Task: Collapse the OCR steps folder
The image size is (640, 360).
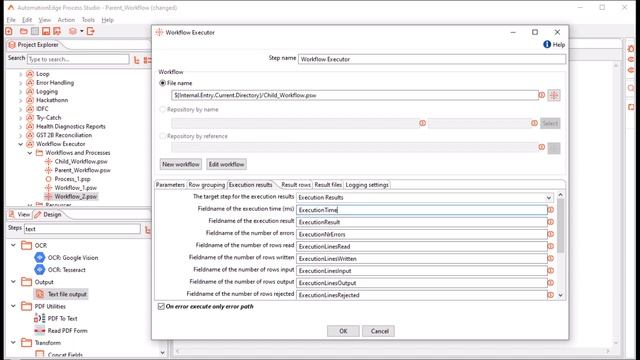Action: click(13, 245)
